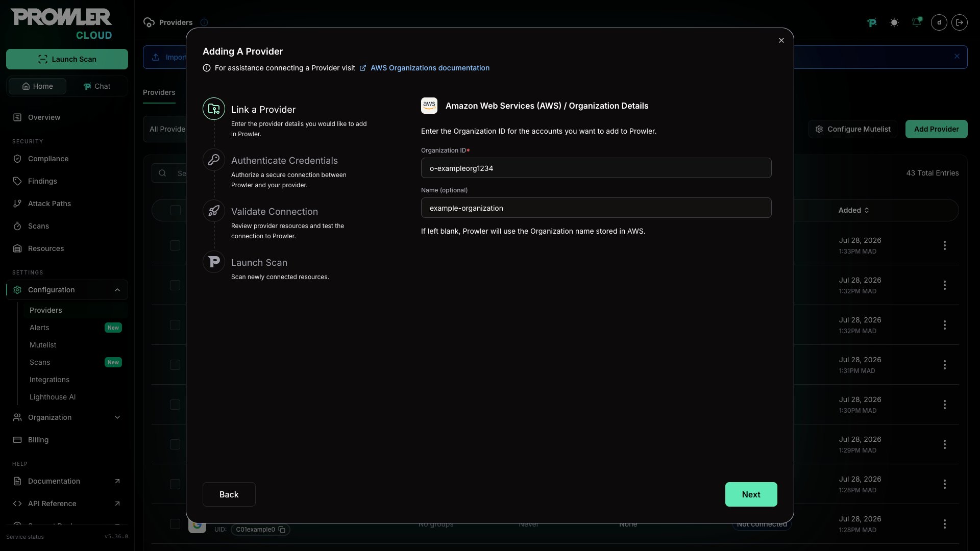Select Mutelist under Configuration

[43, 345]
